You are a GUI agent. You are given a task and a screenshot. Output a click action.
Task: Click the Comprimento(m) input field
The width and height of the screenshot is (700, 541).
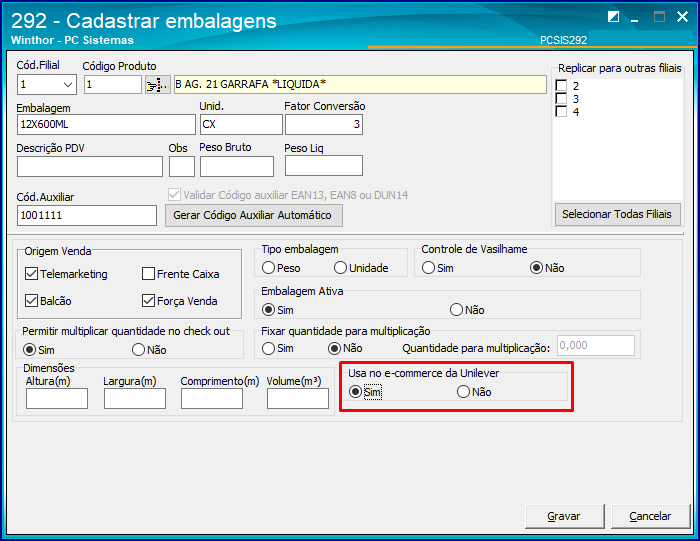212,398
